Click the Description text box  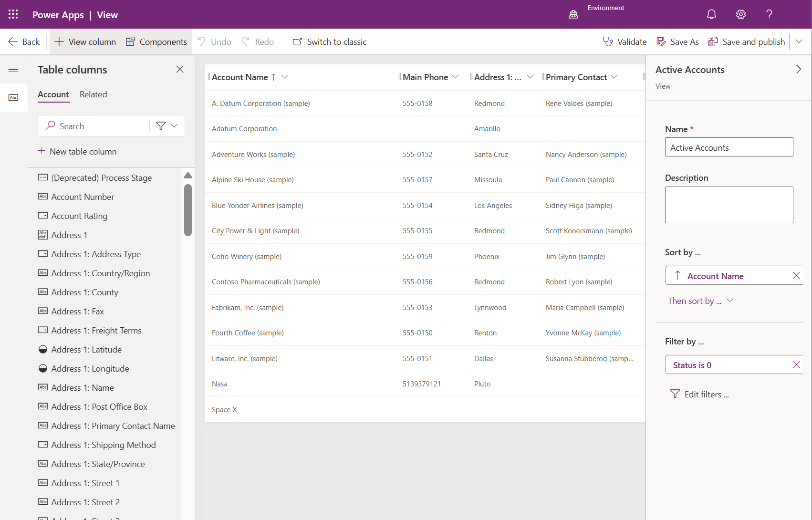point(729,205)
